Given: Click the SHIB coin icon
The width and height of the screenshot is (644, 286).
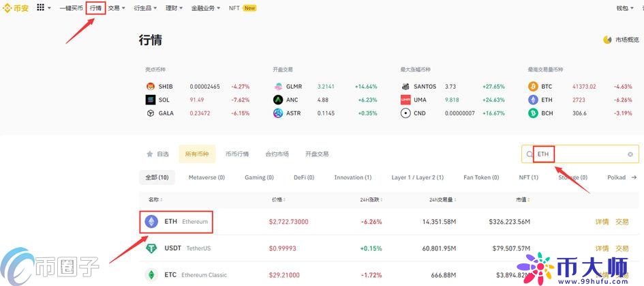Looking at the screenshot, I should [151, 87].
